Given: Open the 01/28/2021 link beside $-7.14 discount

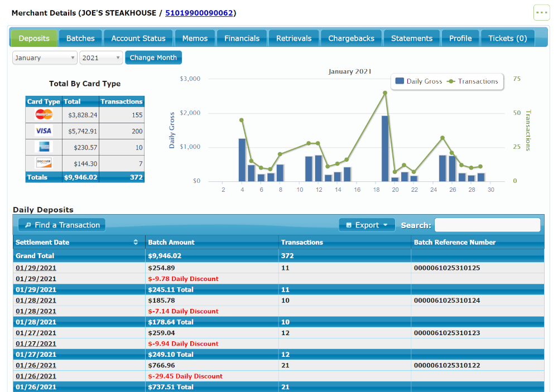Looking at the screenshot, I should [36, 311].
